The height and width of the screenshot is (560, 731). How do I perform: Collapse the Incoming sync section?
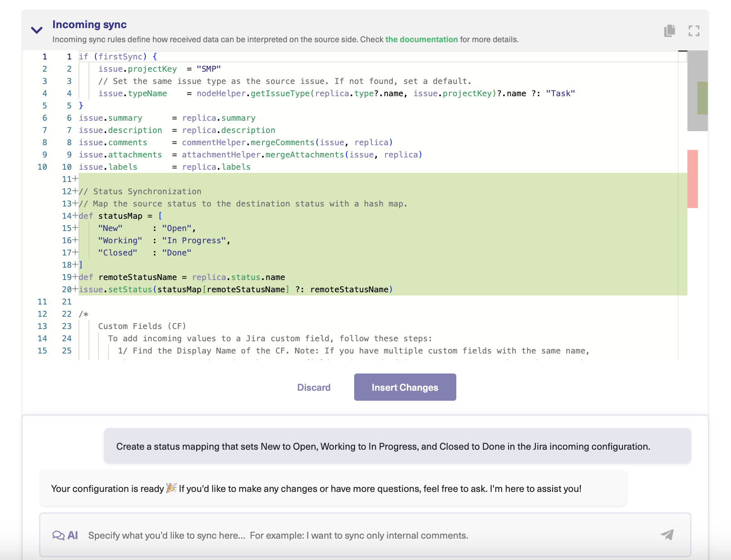(x=36, y=30)
